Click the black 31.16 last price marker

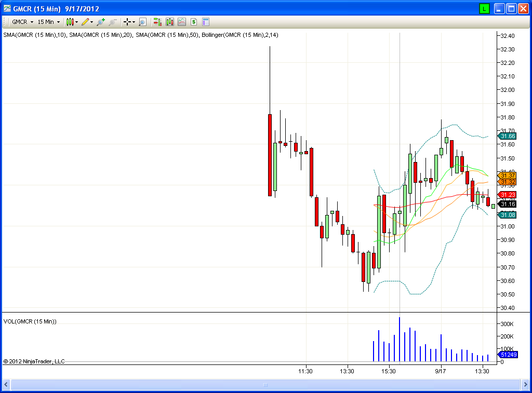507,204
